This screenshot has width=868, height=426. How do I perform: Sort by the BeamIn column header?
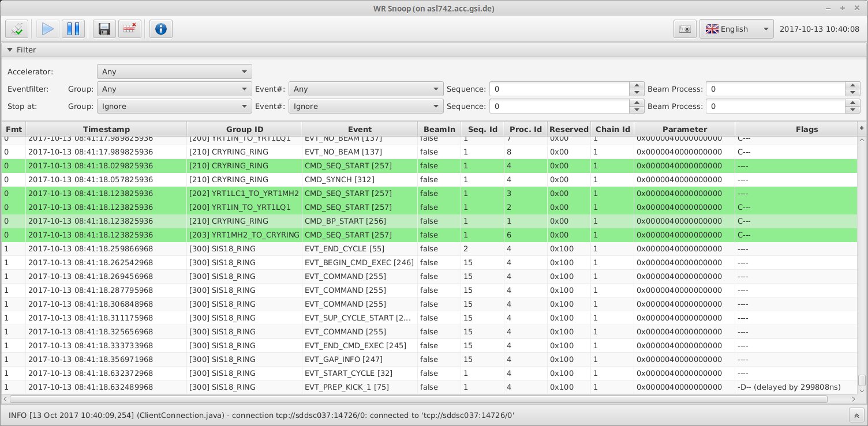coord(439,129)
